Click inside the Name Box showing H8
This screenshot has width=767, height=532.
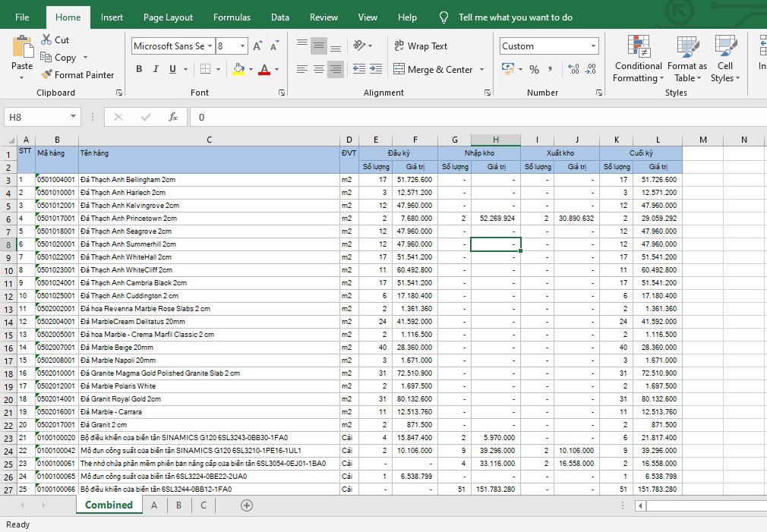click(x=36, y=117)
